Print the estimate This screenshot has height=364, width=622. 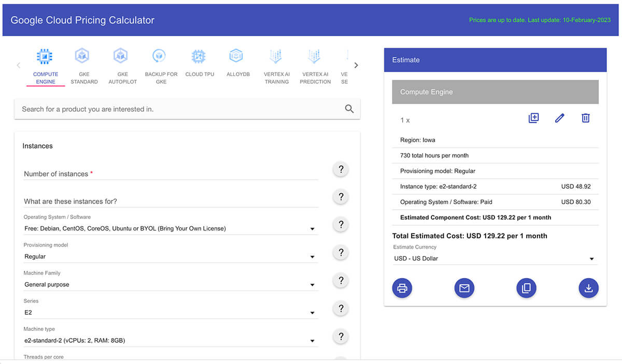coord(402,288)
